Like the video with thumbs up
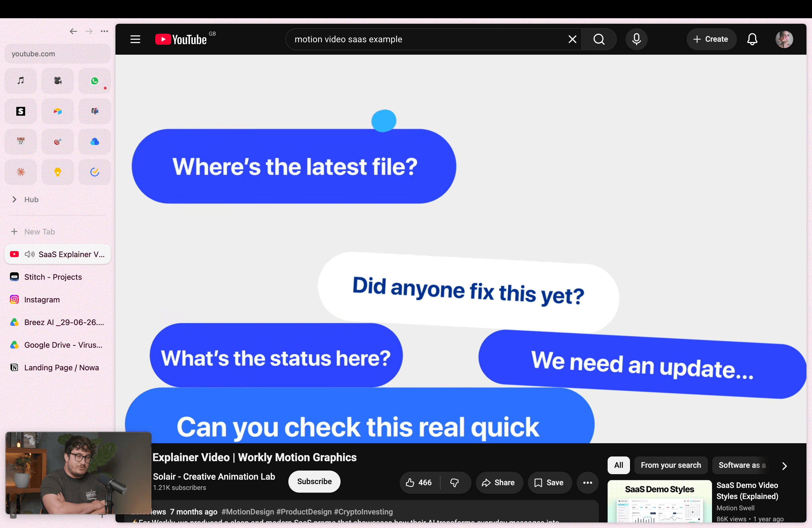The height and width of the screenshot is (528, 812). click(x=419, y=482)
